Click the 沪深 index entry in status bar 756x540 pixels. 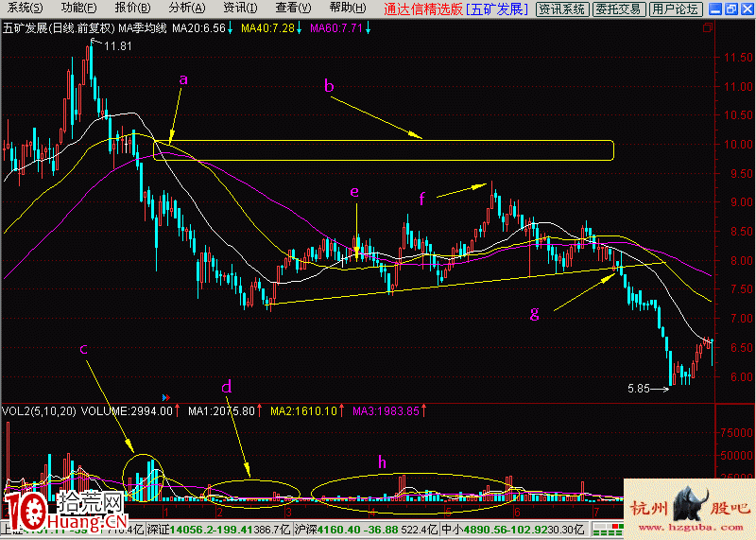tap(366, 530)
